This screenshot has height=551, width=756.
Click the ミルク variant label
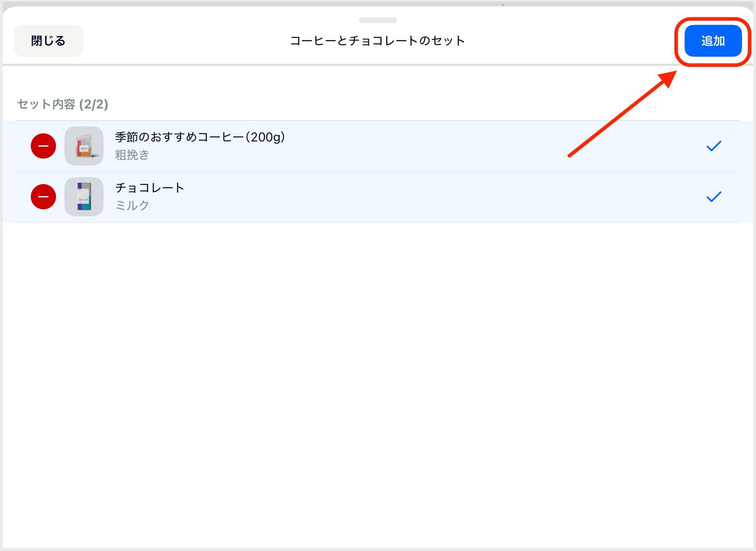point(132,205)
